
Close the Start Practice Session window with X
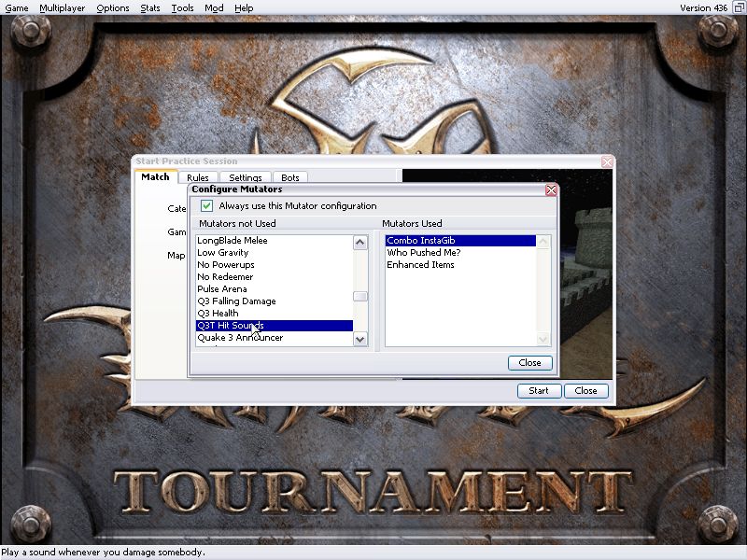[608, 161]
